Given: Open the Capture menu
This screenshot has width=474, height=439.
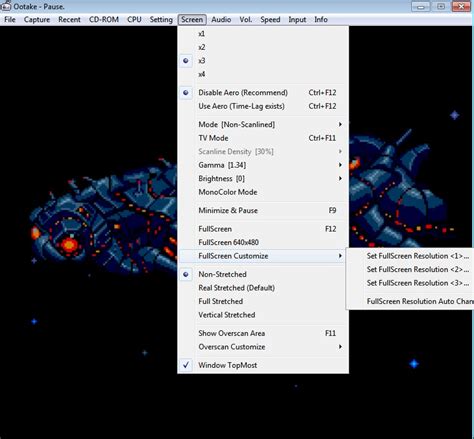Looking at the screenshot, I should (37, 20).
